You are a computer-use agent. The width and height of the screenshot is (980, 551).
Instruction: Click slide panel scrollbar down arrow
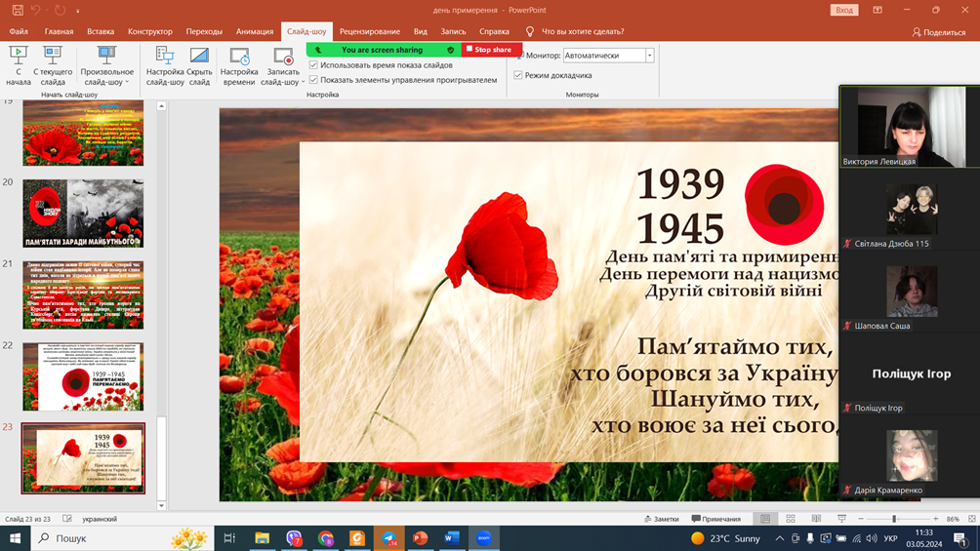[x=161, y=505]
